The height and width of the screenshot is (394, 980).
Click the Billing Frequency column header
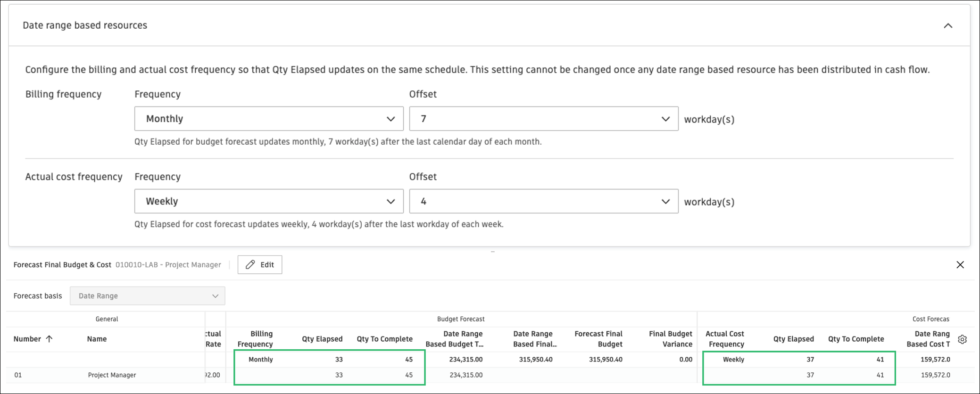tap(255, 339)
